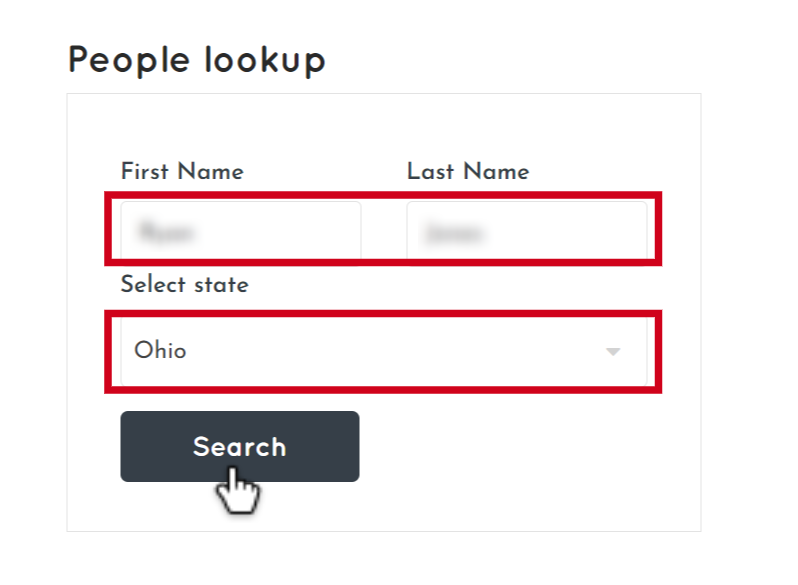Screen dimensions: 798x585
Task: Click the gray dropdown arrow in state selector
Action: point(613,352)
